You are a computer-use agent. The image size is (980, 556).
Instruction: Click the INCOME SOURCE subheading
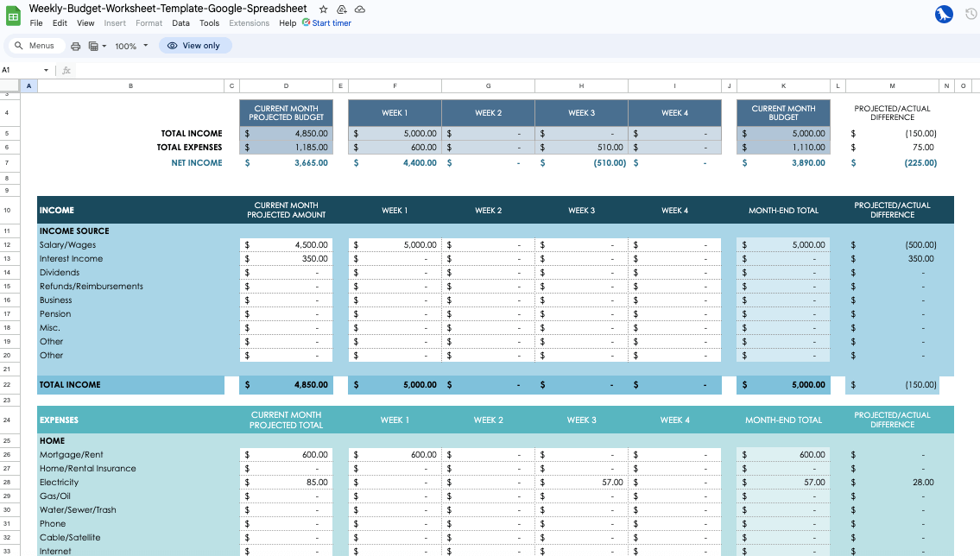74,231
